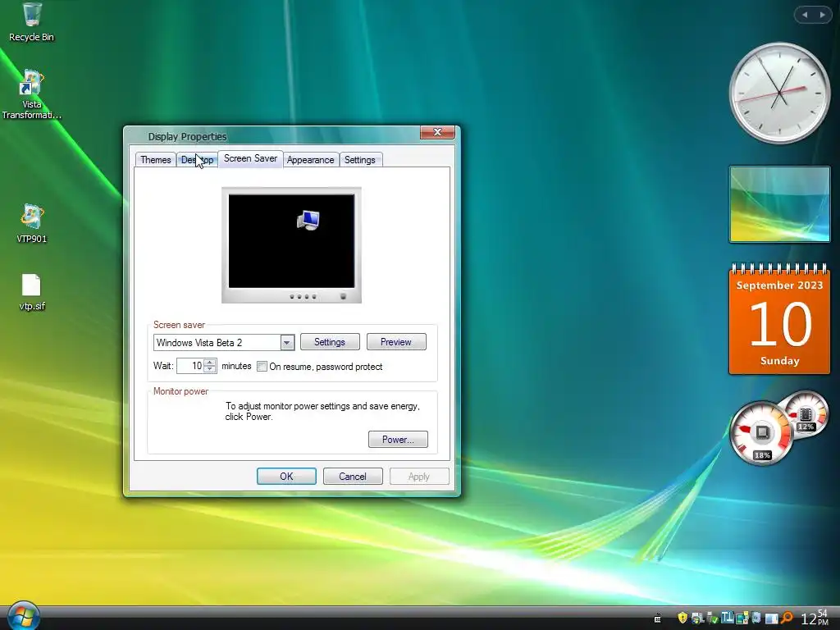Click the CPU meter gauge showing 18%
840x630 pixels.
pyautogui.click(x=761, y=433)
